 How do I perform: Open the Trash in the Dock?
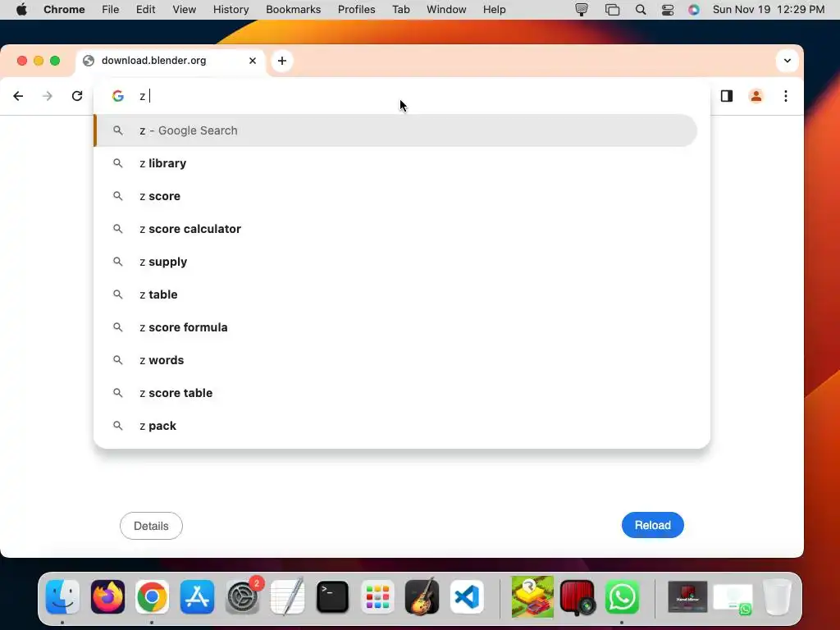point(777,597)
